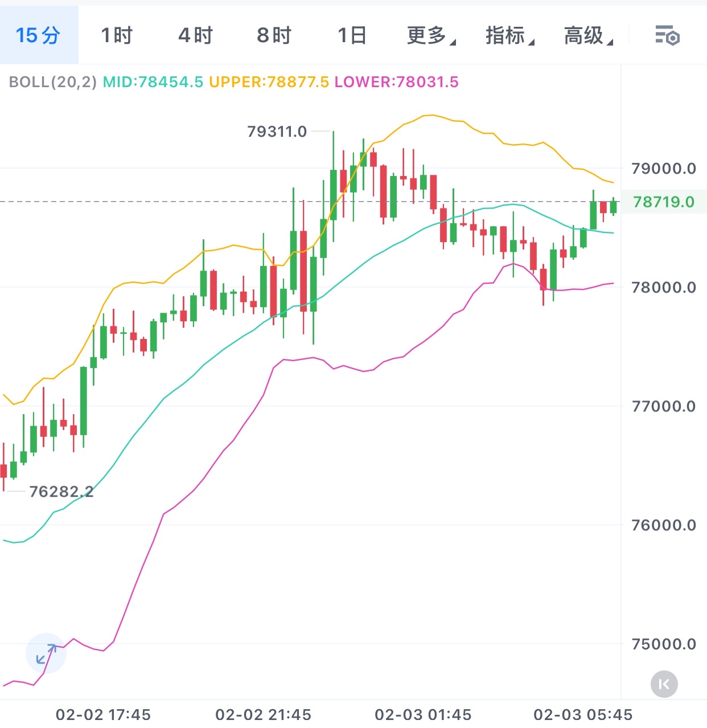Open chart settings icon in toolbar
Screen dimensions: 707x728
click(667, 36)
